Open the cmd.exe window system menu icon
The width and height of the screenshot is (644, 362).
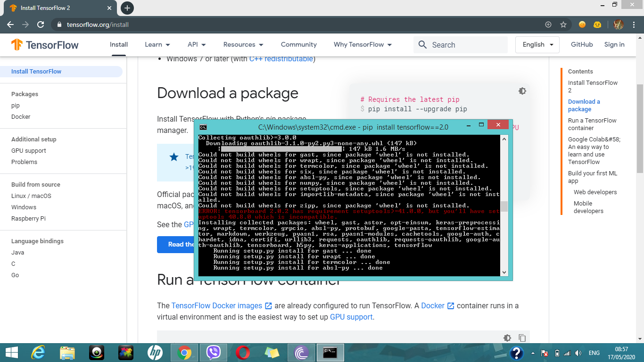click(203, 127)
